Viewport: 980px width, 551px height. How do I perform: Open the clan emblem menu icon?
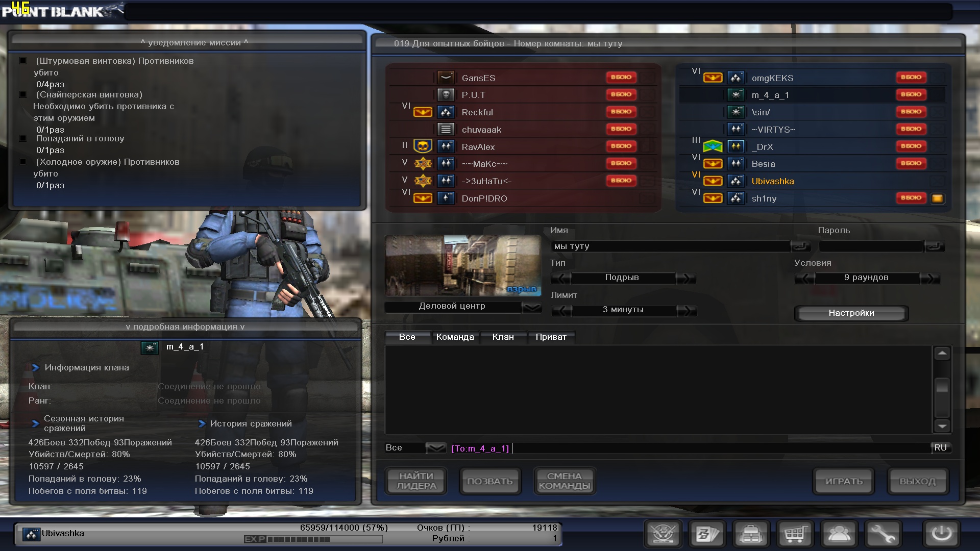663,534
